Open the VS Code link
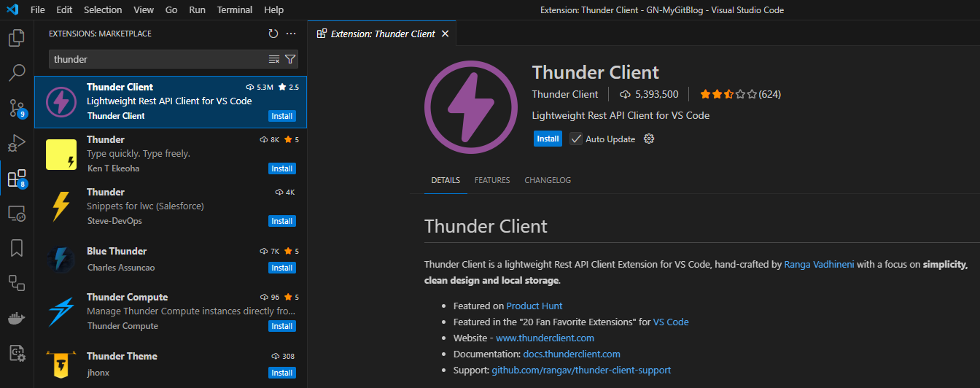980x388 pixels. [x=671, y=322]
